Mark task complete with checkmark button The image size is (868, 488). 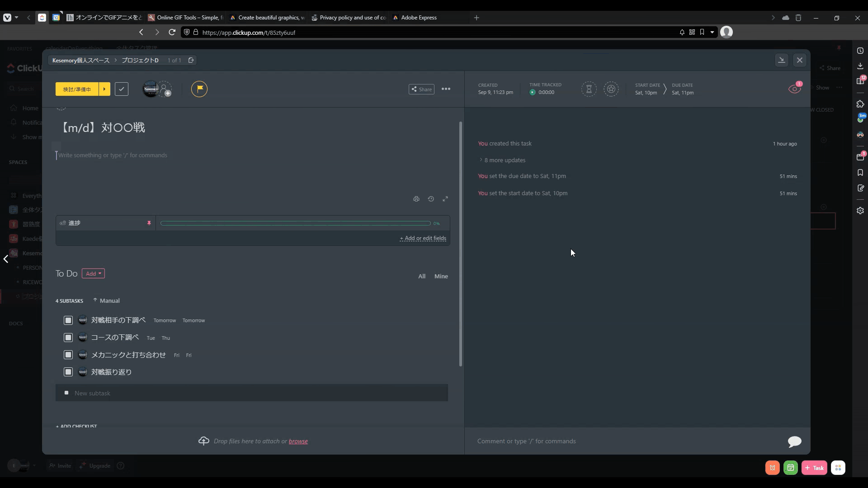(122, 89)
